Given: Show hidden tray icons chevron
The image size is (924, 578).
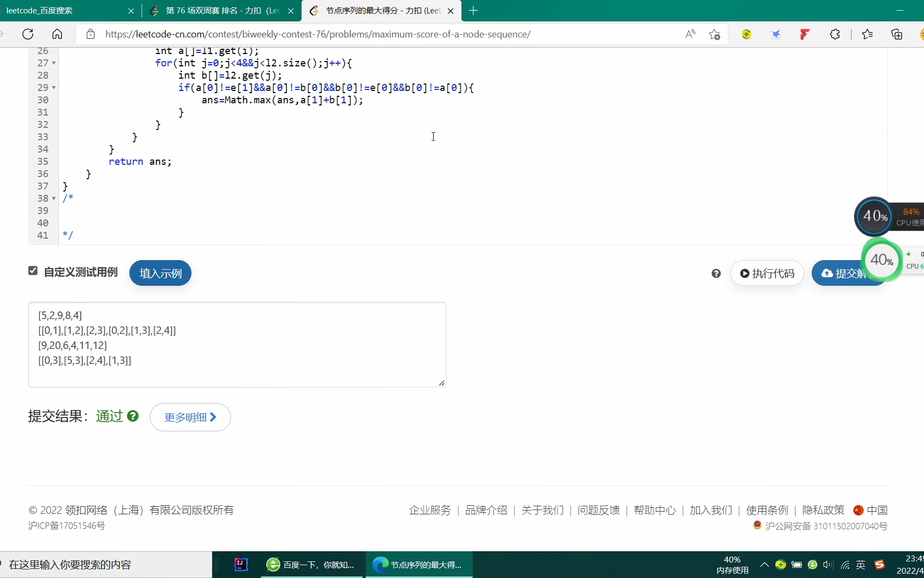Looking at the screenshot, I should (764, 565).
